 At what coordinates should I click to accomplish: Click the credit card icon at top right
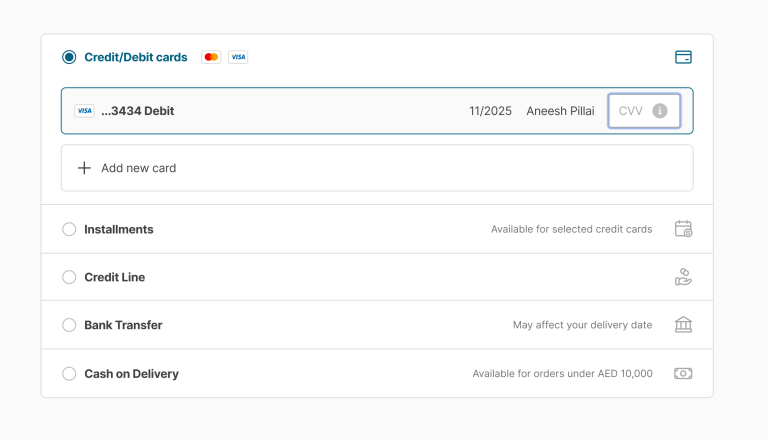[x=683, y=57]
